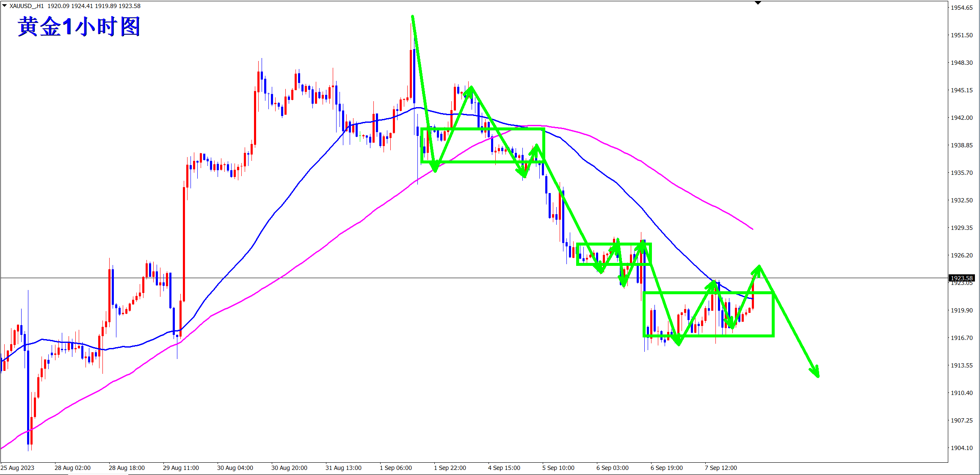This screenshot has width=980, height=475.
Task: Click the magenta moving average line's end
Action: click(x=752, y=229)
